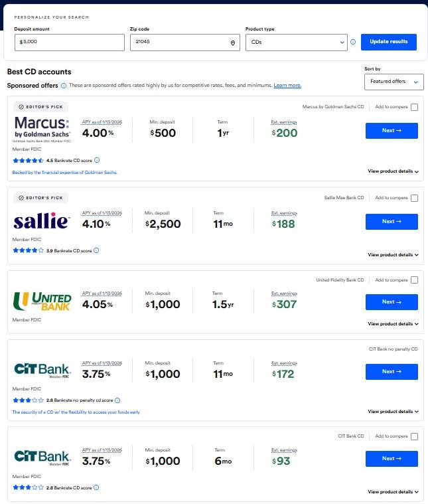
Task: Expand View product details for Sallie Mae CD
Action: click(x=393, y=255)
